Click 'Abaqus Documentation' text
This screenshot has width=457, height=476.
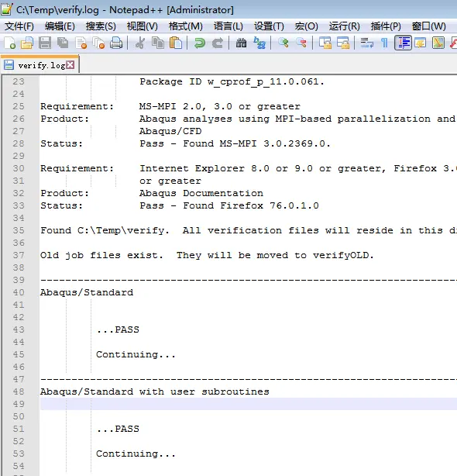click(x=201, y=193)
